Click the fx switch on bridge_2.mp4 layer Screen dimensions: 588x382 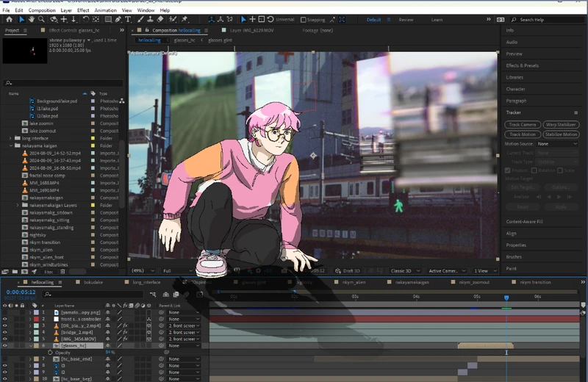(125, 333)
